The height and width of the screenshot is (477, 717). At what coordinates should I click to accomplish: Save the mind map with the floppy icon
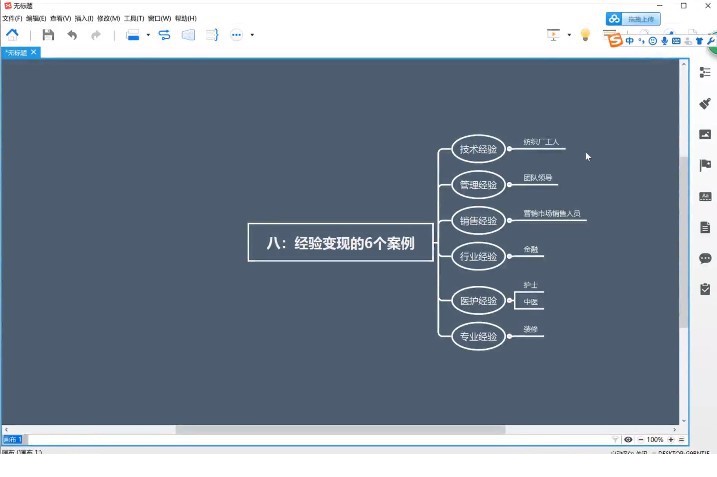pyautogui.click(x=48, y=35)
